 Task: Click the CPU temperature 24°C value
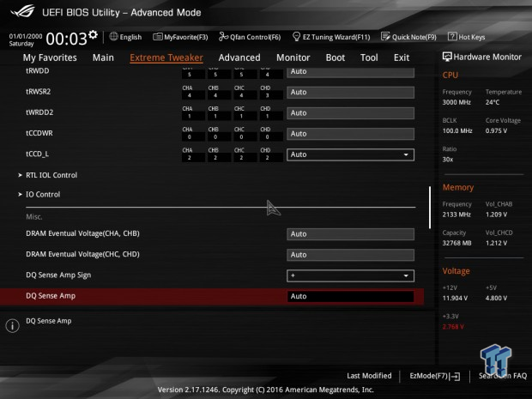click(493, 102)
